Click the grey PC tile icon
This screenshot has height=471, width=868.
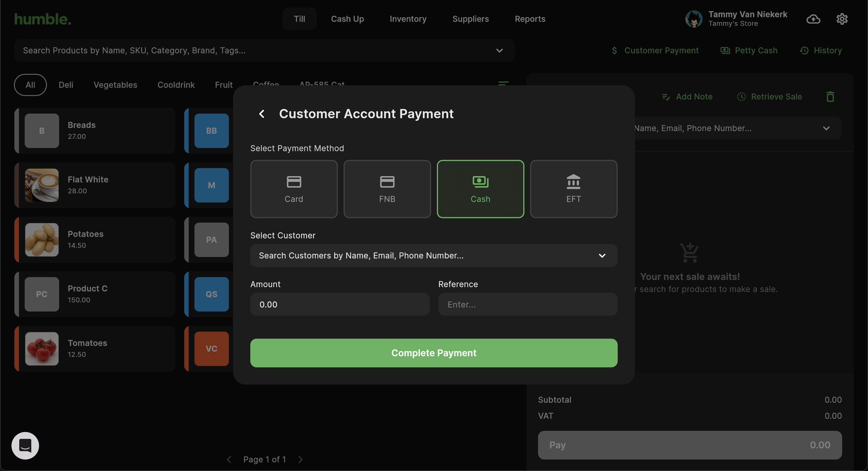[42, 294]
